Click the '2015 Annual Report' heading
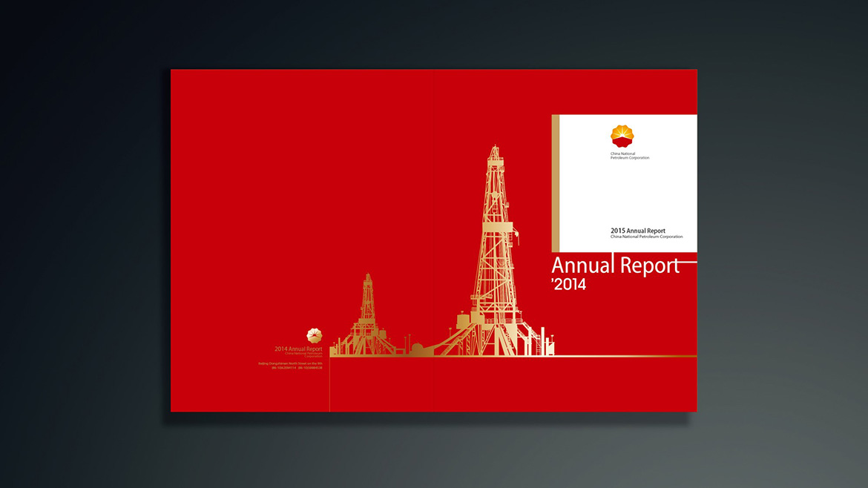 coord(637,231)
